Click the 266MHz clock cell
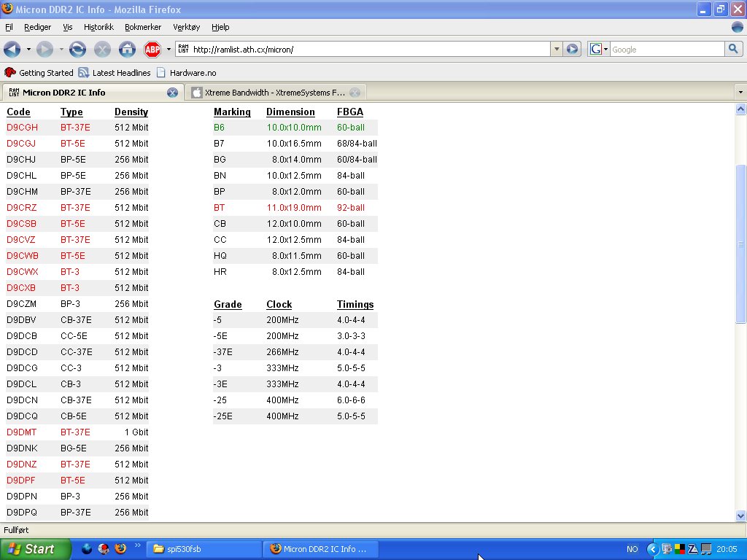747x560 pixels. 282,352
